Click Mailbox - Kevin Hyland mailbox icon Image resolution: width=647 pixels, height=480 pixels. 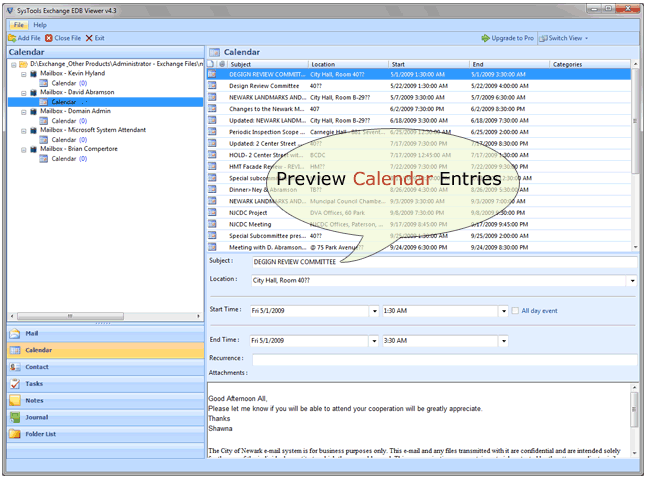coord(33,74)
